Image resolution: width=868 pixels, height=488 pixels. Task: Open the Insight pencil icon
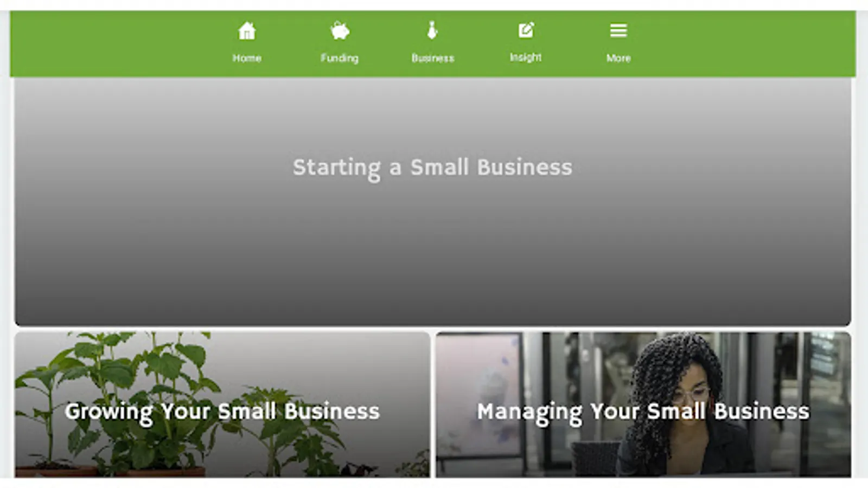click(526, 30)
